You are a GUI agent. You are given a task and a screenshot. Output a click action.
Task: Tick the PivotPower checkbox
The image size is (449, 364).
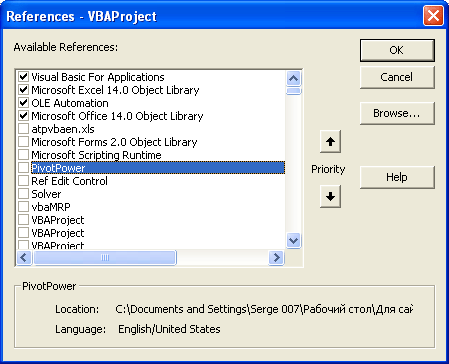(23, 168)
